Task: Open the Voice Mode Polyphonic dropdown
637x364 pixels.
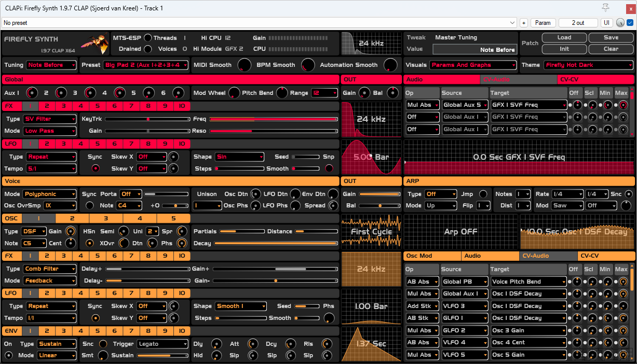Action: click(50, 194)
